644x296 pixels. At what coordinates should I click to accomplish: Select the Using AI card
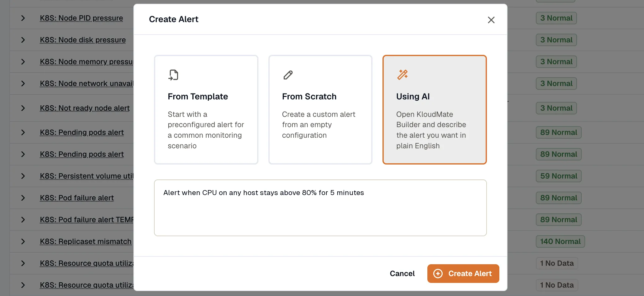pyautogui.click(x=435, y=110)
